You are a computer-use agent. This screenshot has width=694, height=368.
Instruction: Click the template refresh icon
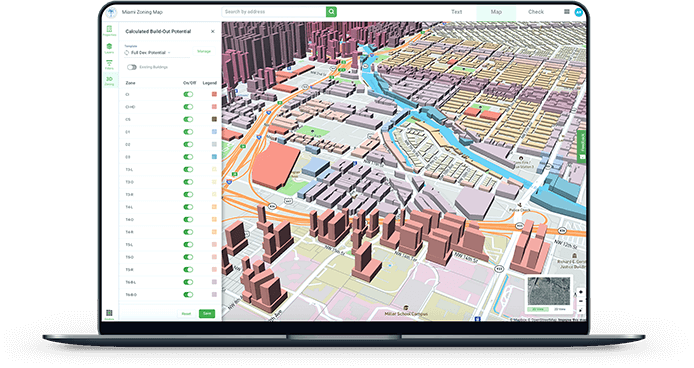pyautogui.click(x=127, y=53)
